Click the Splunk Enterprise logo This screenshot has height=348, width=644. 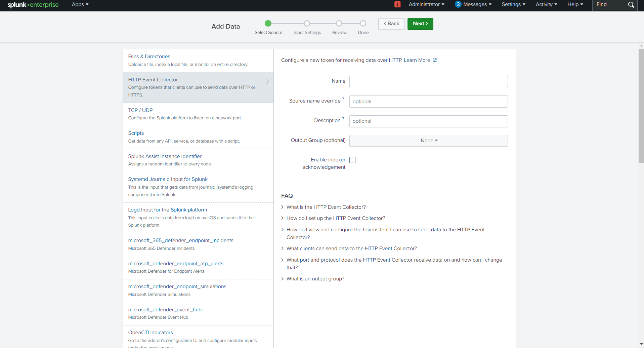pos(33,5)
